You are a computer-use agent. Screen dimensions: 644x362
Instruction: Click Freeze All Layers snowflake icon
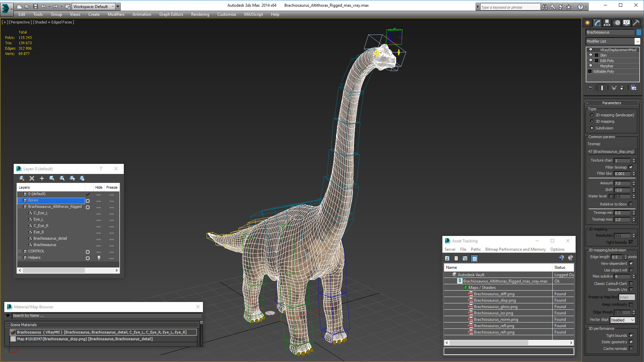(x=82, y=178)
